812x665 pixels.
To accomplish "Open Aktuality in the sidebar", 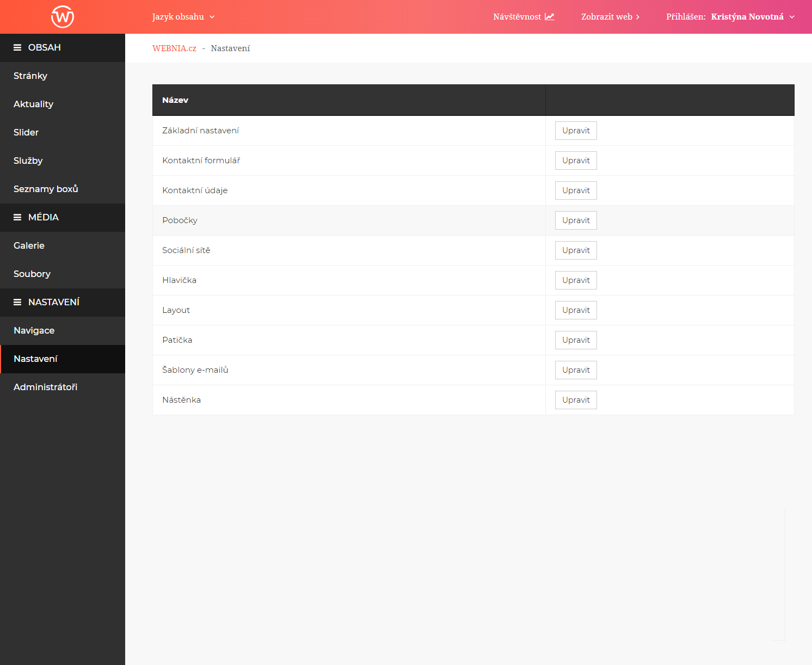I will point(63,104).
